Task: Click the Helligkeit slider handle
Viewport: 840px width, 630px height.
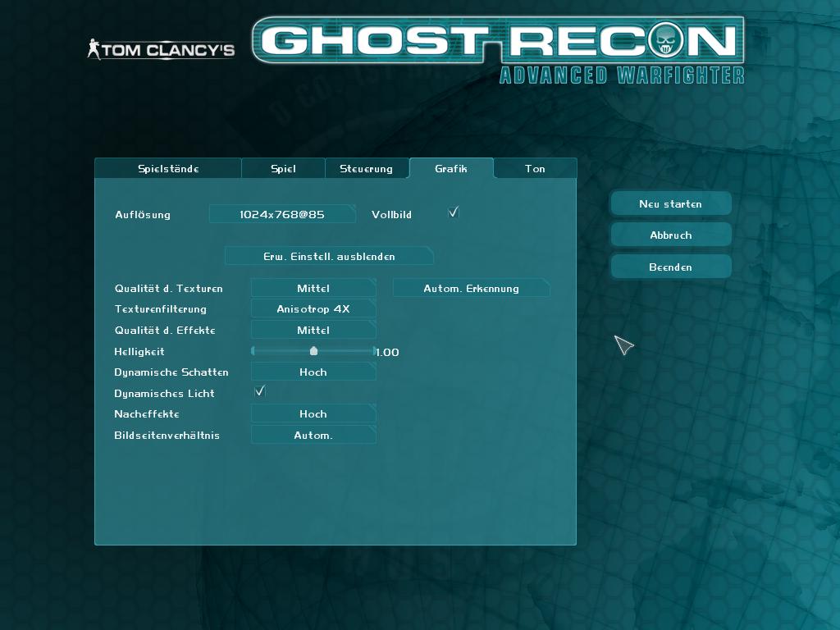Action: (314, 351)
